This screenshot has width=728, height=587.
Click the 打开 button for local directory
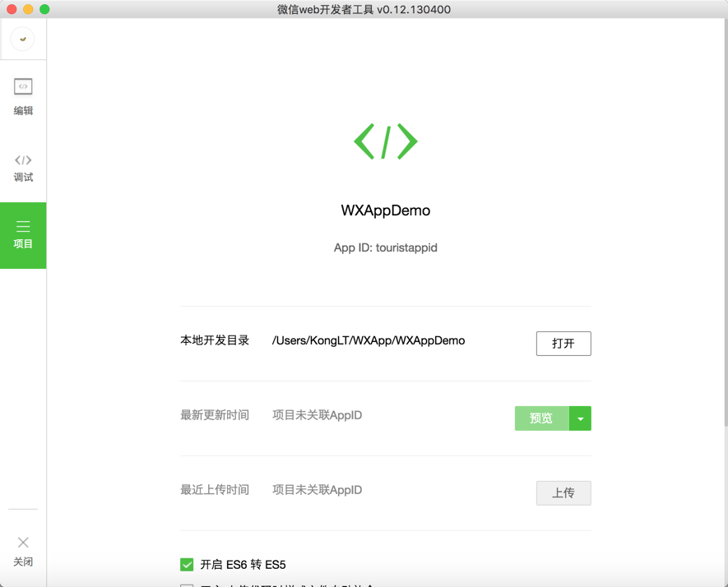(563, 344)
